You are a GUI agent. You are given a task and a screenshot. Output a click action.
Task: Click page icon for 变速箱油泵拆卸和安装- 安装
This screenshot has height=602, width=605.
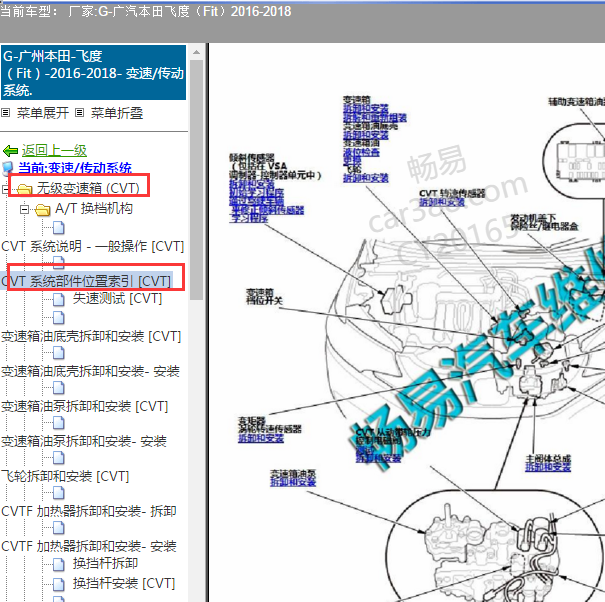click(x=59, y=423)
